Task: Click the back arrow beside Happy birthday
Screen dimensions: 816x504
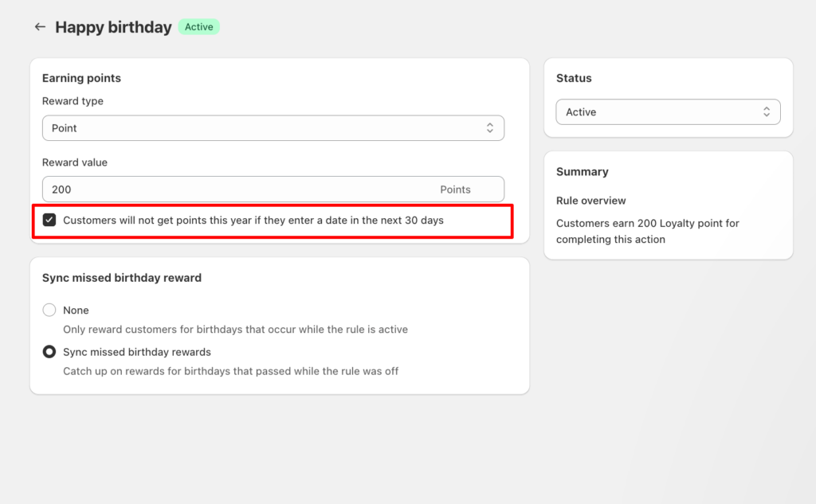Action: click(40, 27)
